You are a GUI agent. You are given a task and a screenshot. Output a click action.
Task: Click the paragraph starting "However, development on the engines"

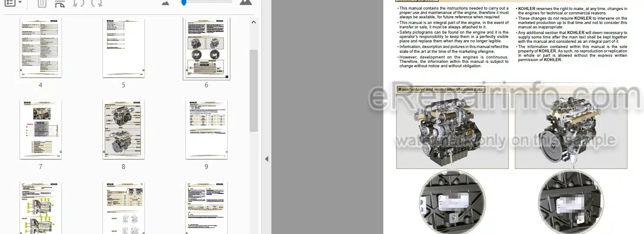tap(453, 62)
